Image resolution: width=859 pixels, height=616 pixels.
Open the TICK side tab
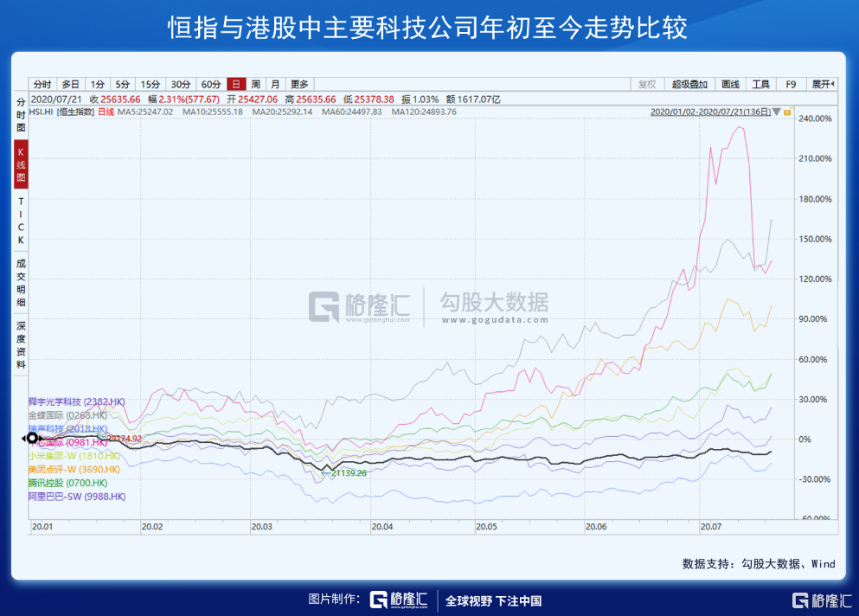click(21, 221)
